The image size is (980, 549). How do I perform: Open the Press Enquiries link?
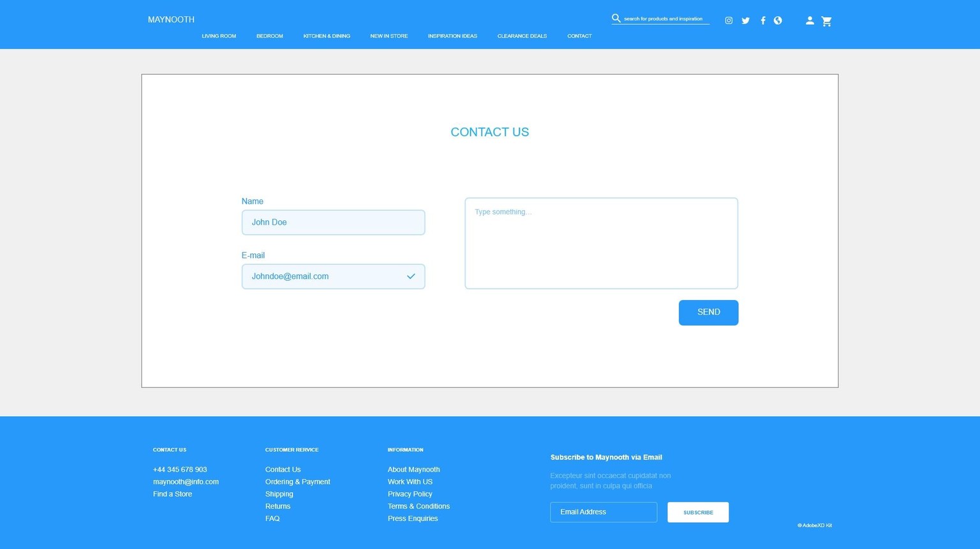tap(413, 518)
